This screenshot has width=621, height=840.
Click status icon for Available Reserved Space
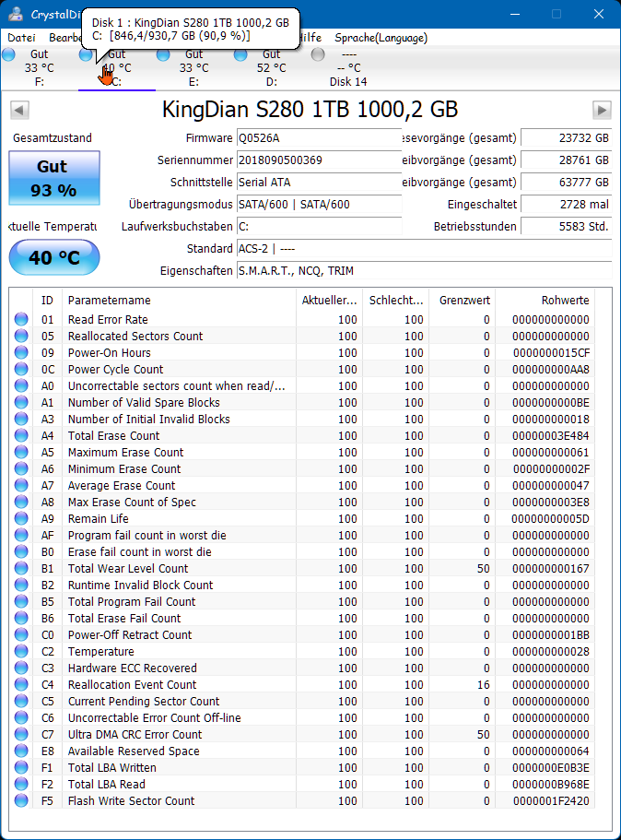pyautogui.click(x=21, y=751)
